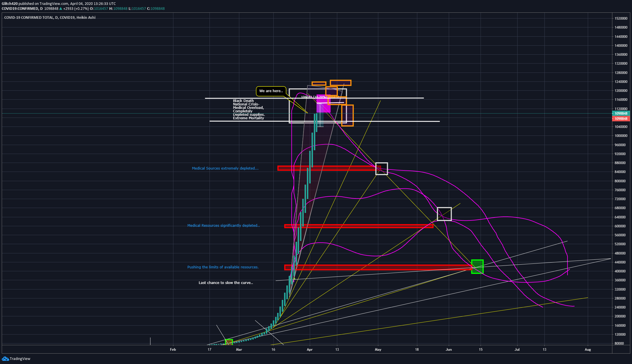The width and height of the screenshot is (632, 364).
Task: Click the 400000 price axis label
Action: 620,271
